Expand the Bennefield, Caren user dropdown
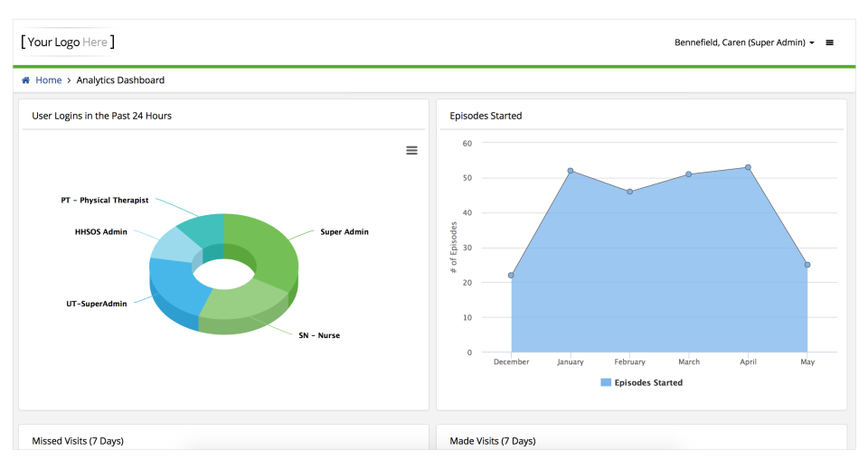 744,42
